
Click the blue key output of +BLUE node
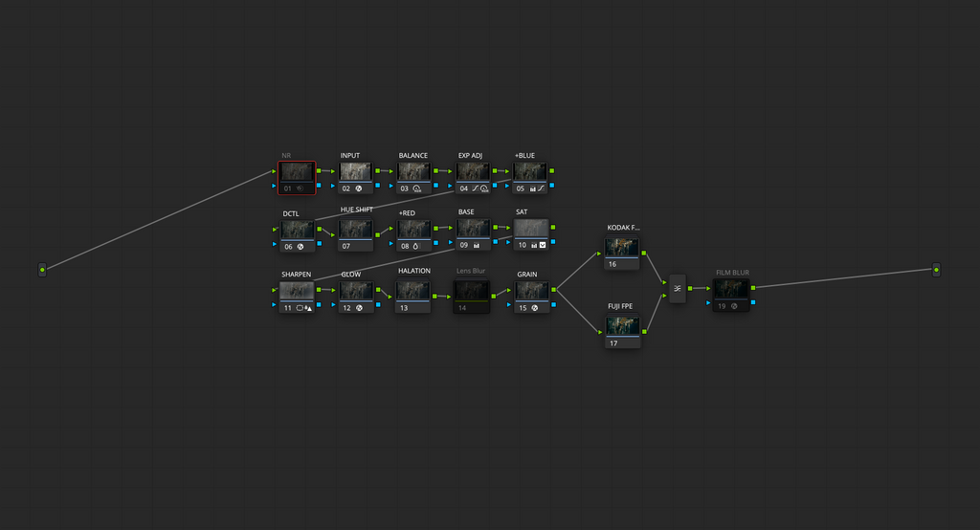point(552,186)
